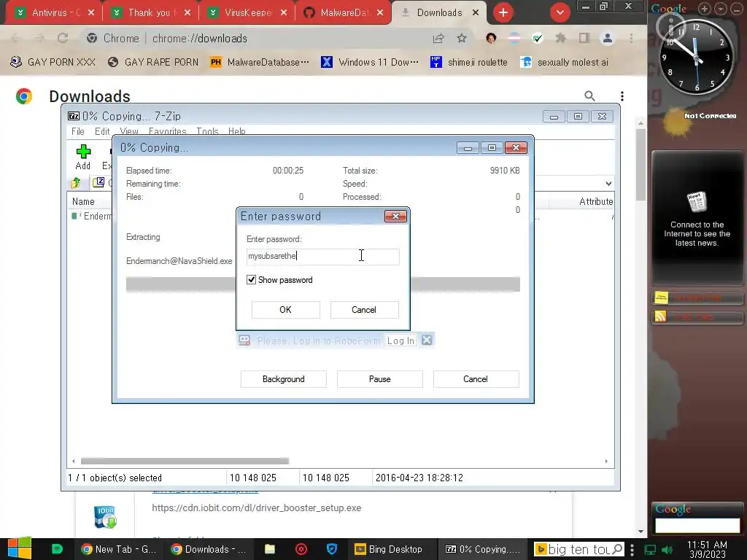Open 7-Zip View menu
This screenshot has height=560, width=747.
coord(129,131)
